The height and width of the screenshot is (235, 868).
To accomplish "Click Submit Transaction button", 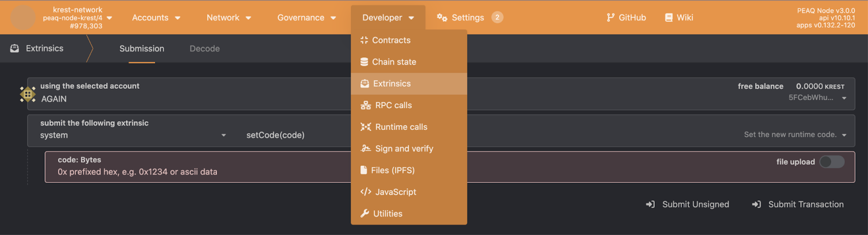I will tap(798, 204).
